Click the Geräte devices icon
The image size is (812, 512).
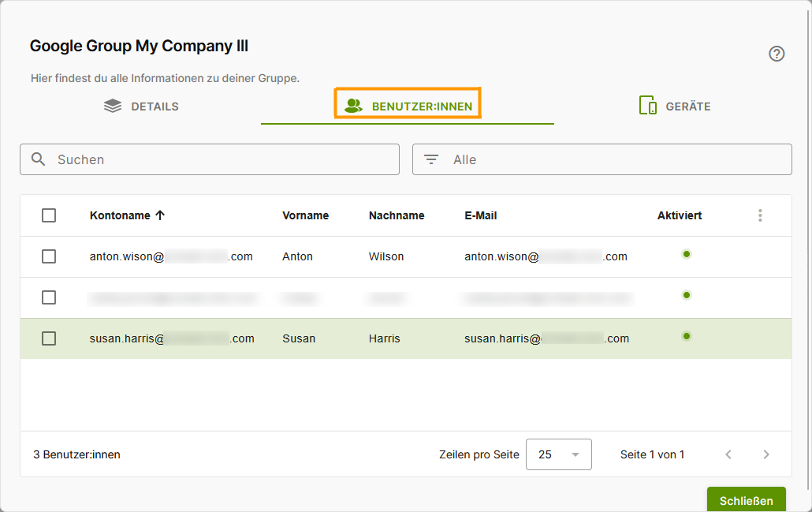pos(648,105)
